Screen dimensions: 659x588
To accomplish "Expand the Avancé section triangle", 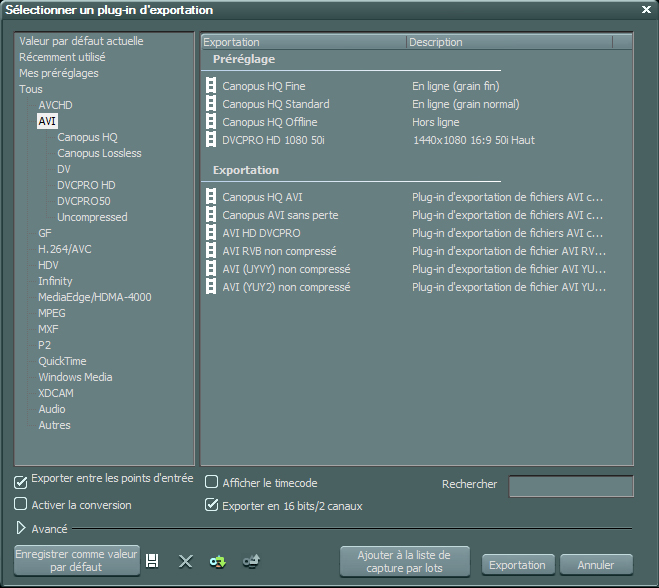I will point(21,528).
